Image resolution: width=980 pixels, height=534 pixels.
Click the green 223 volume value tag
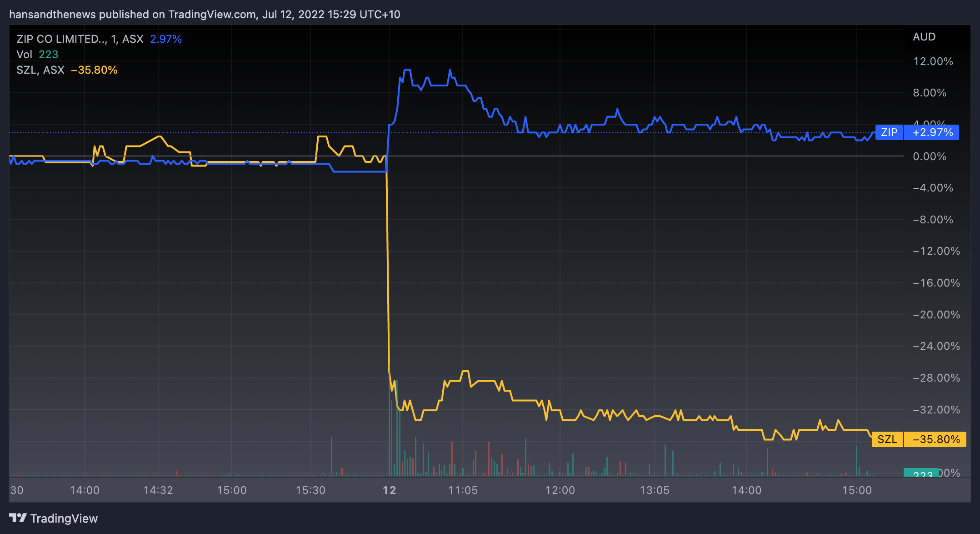921,473
